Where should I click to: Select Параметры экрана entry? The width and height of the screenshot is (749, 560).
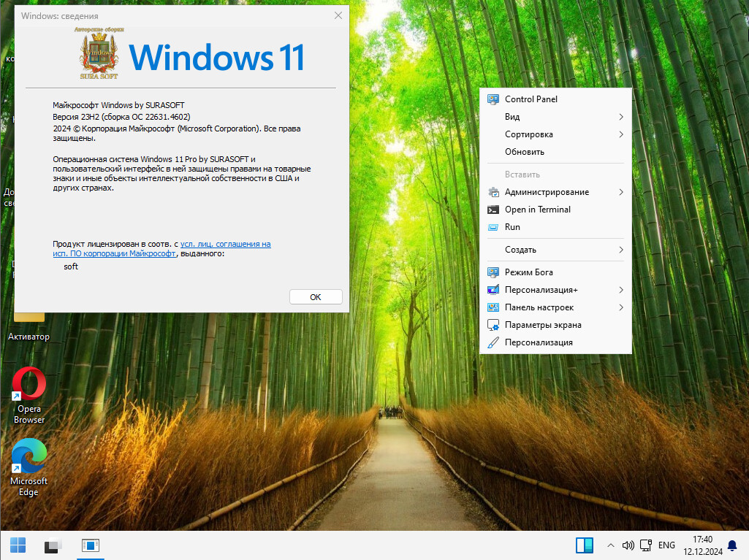pos(555,325)
